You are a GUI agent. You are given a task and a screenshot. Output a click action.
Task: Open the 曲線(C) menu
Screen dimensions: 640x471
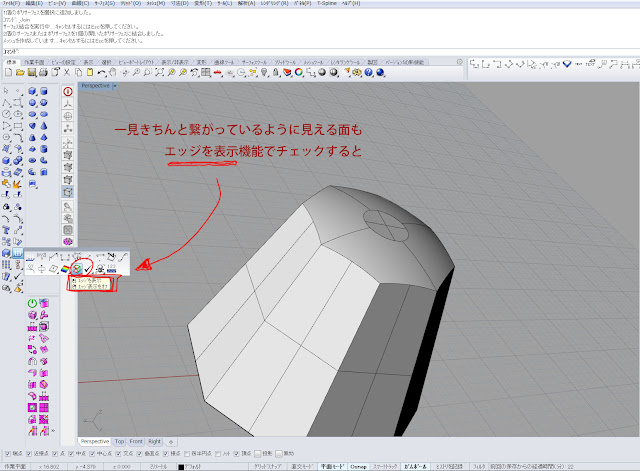pyautogui.click(x=80, y=3)
